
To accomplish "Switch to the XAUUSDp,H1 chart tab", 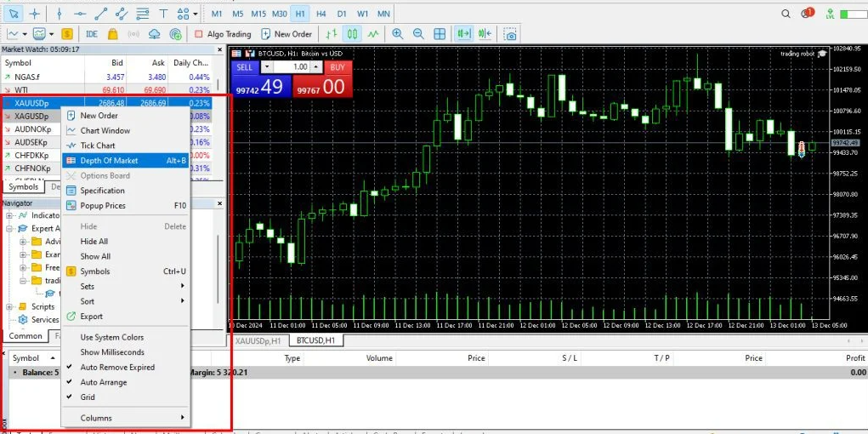I will coord(259,340).
